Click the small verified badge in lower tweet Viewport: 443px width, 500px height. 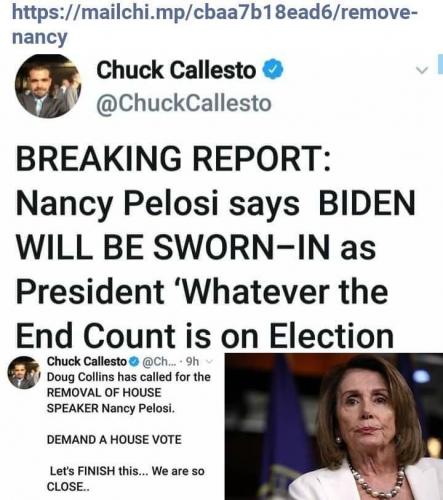tap(135, 361)
